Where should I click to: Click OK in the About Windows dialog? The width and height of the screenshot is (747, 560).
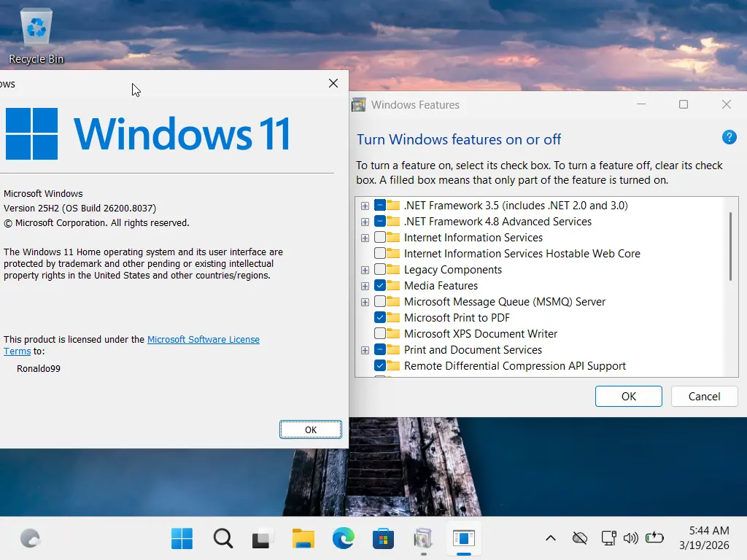311,429
